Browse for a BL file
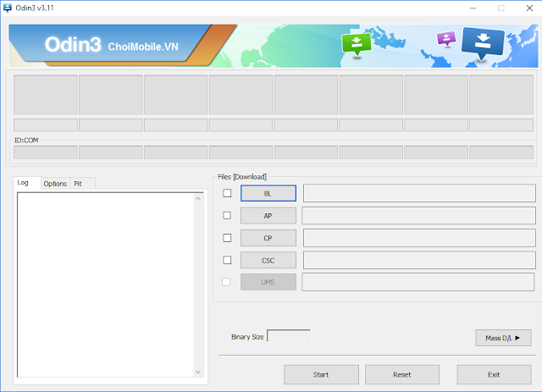Screen dimensions: 542x392 (268, 193)
